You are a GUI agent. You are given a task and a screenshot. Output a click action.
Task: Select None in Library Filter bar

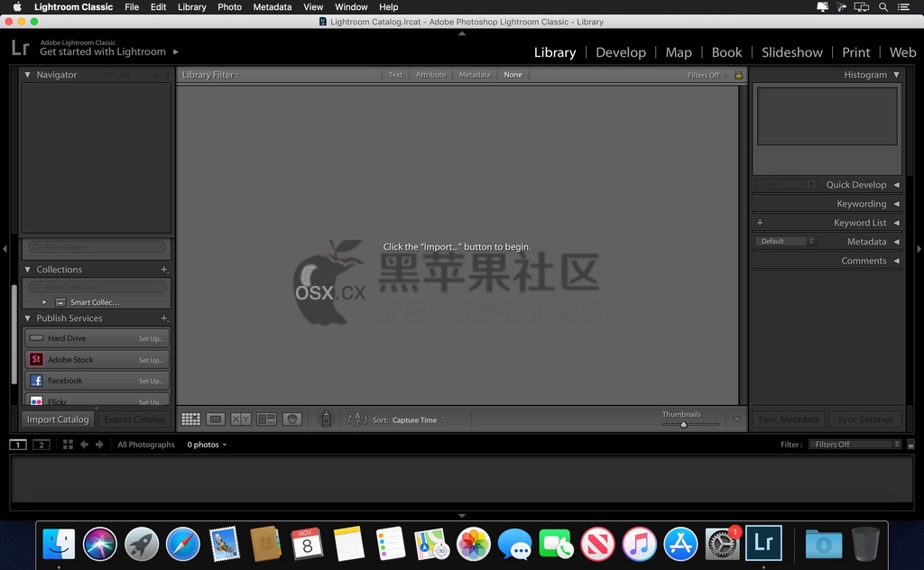513,75
